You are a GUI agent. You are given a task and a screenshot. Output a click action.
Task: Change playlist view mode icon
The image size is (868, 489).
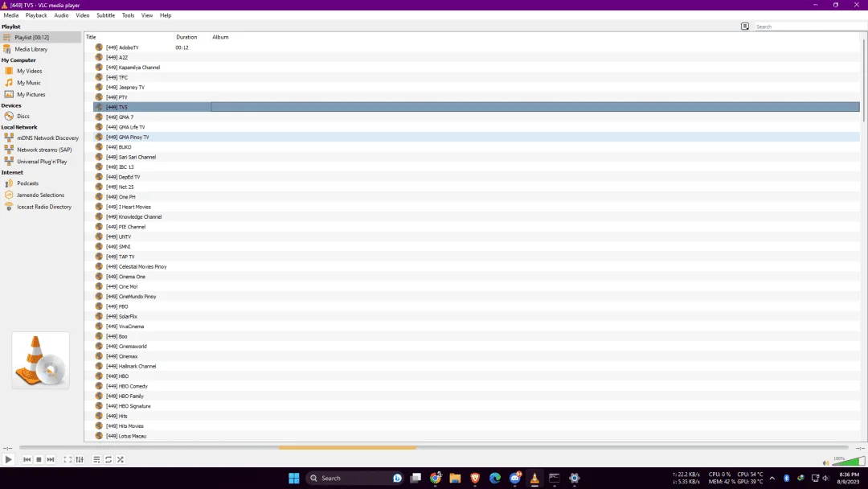(x=745, y=27)
